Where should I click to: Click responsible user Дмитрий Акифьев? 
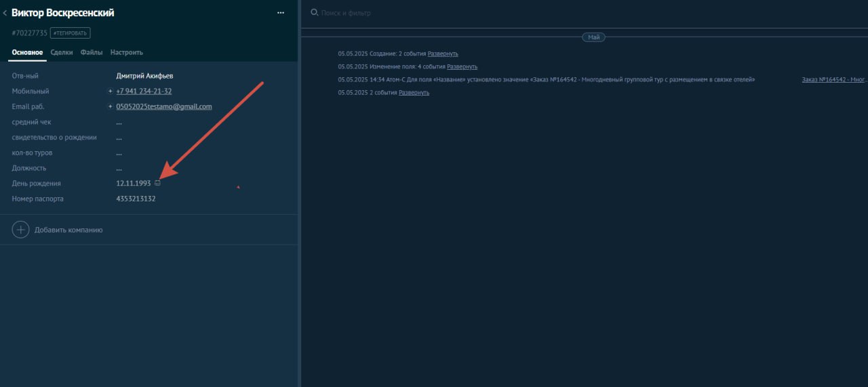pos(144,76)
